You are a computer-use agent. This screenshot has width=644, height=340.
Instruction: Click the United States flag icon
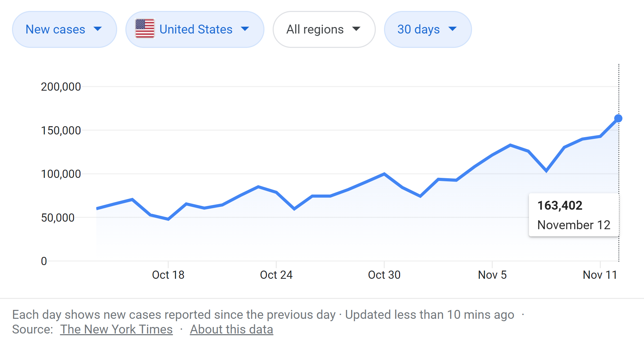(x=145, y=29)
